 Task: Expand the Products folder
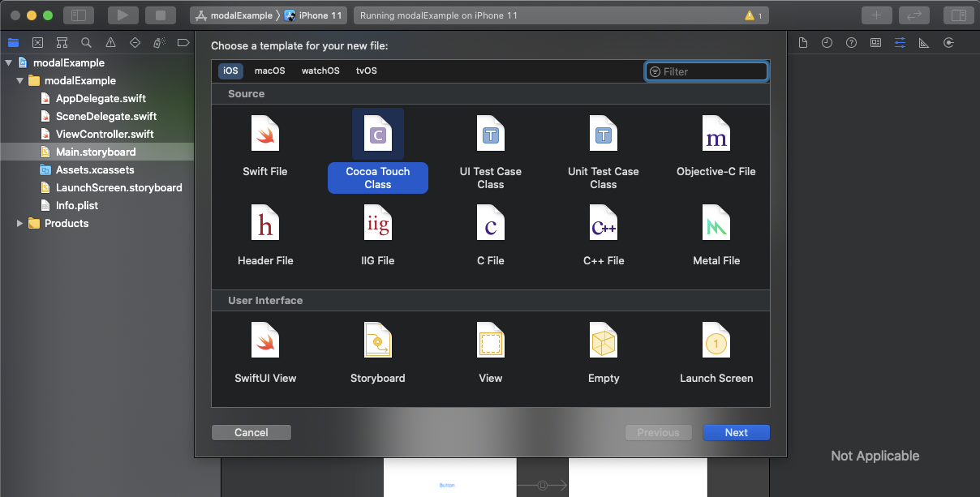20,223
